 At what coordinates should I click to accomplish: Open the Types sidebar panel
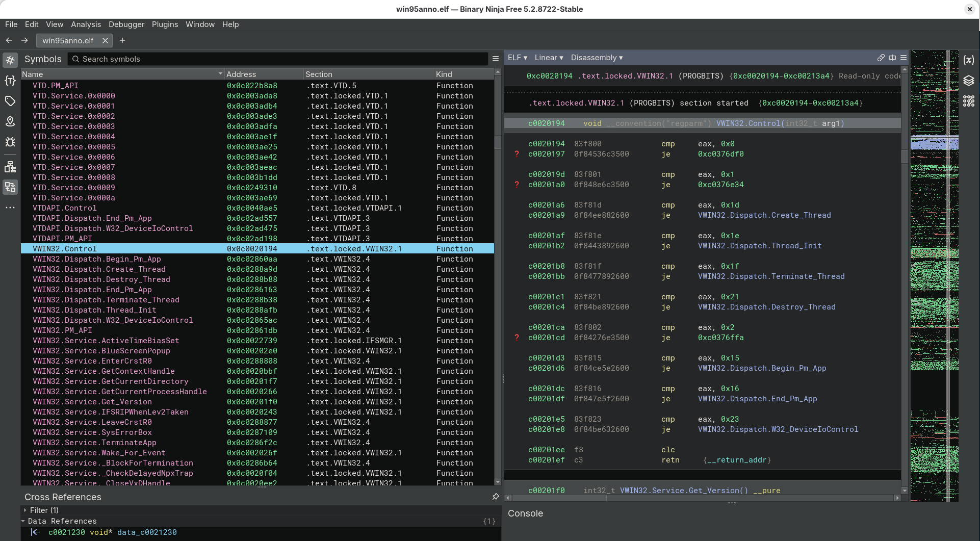tap(10, 81)
